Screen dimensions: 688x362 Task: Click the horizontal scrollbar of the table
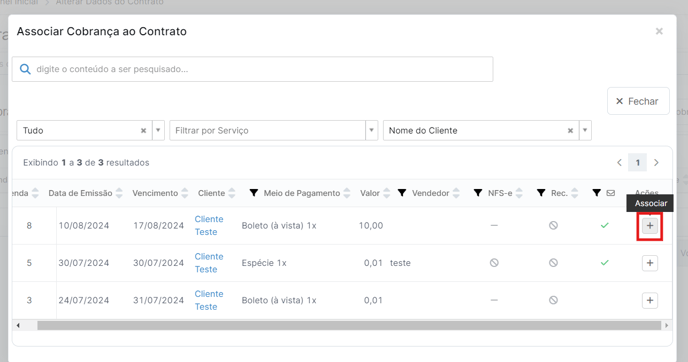(x=349, y=326)
